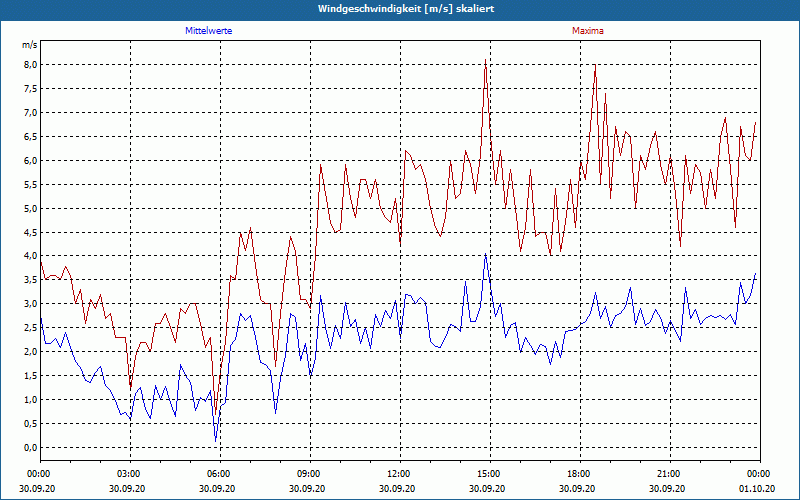This screenshot has height=500, width=800.
Task: Click the 7,0 y-axis label
Action: coord(29,112)
